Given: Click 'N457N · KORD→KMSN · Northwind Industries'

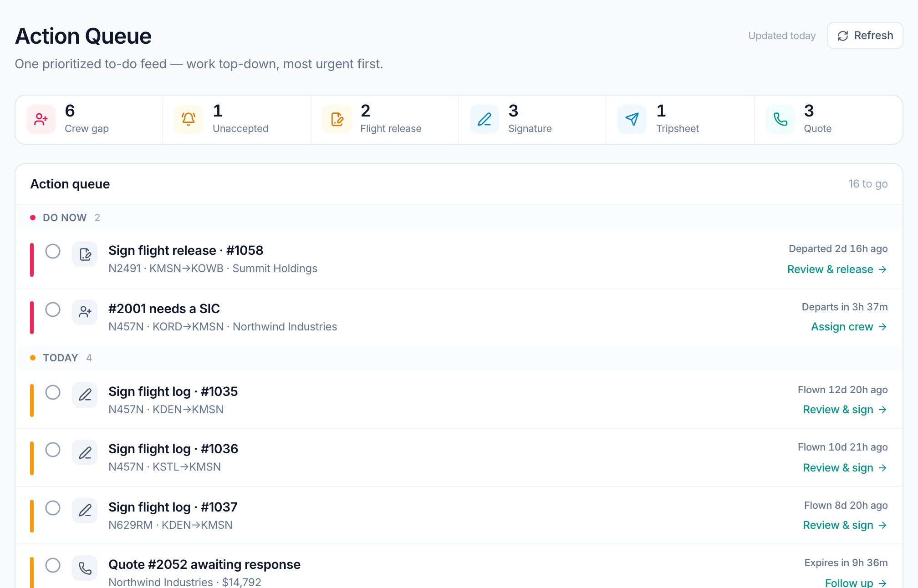Looking at the screenshot, I should click(x=223, y=327).
